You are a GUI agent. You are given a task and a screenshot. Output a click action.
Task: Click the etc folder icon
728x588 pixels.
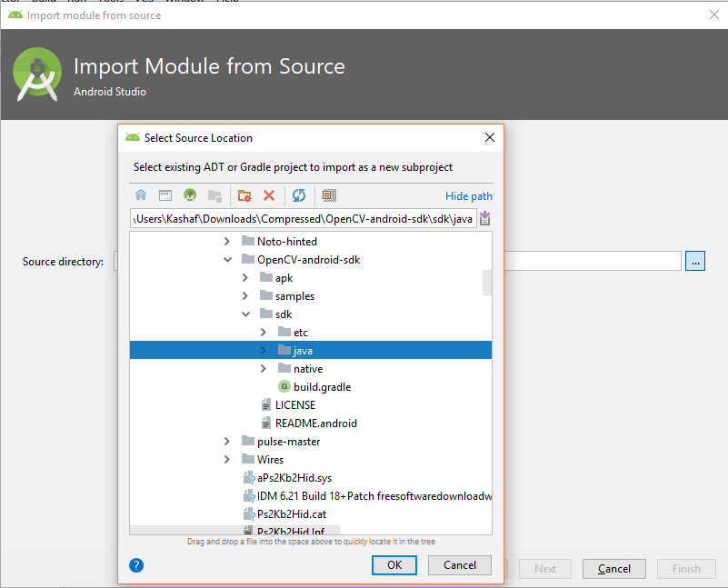tap(284, 332)
